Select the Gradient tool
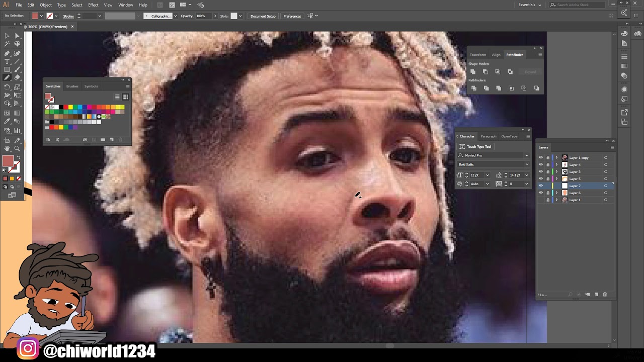Screen dimensions: 644x362 pyautogui.click(x=17, y=113)
